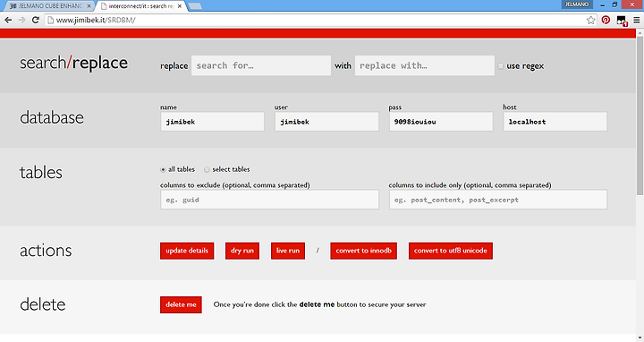The image size is (644, 342).
Task: Start a live run
Action: click(288, 251)
